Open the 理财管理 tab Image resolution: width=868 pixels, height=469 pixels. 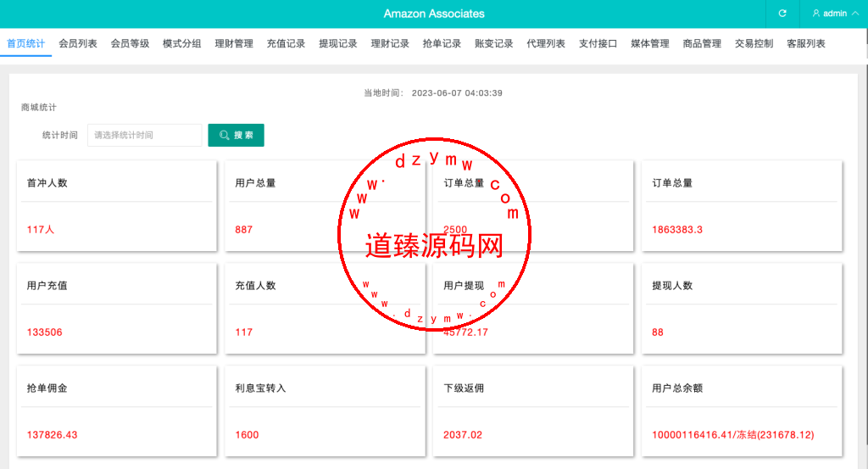pos(234,43)
